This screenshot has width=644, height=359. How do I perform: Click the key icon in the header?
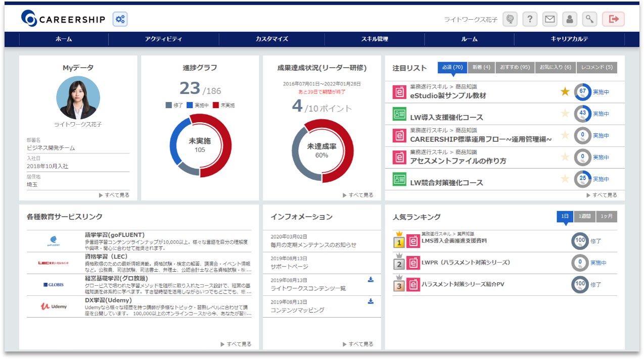[x=589, y=19]
